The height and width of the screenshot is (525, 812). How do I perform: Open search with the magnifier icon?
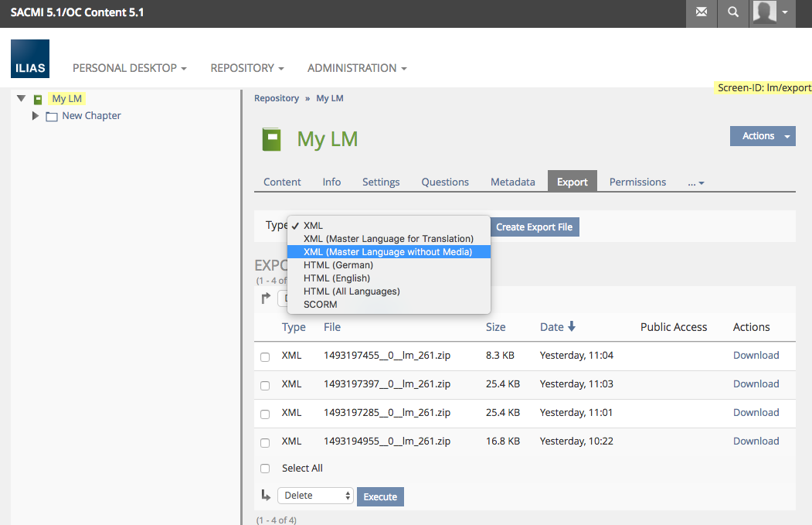pyautogui.click(x=733, y=12)
